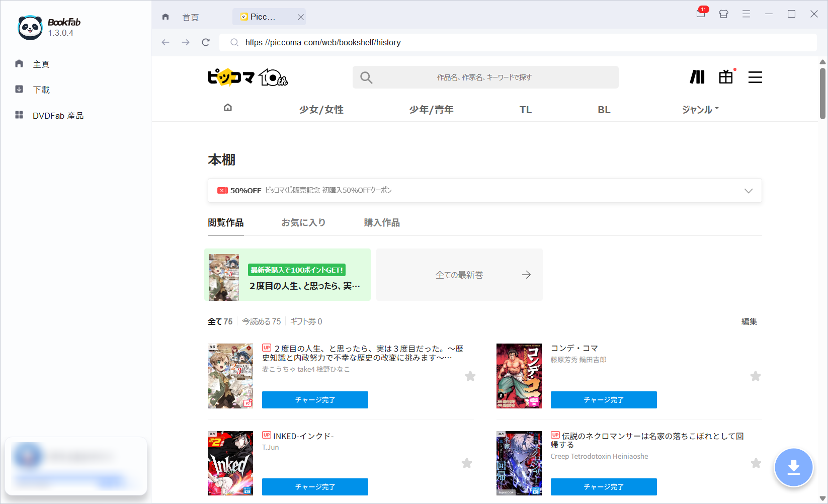Viewport: 828px width, 504px height.
Task: Open the 100ポイントGET promotion banner
Action: 288,275
